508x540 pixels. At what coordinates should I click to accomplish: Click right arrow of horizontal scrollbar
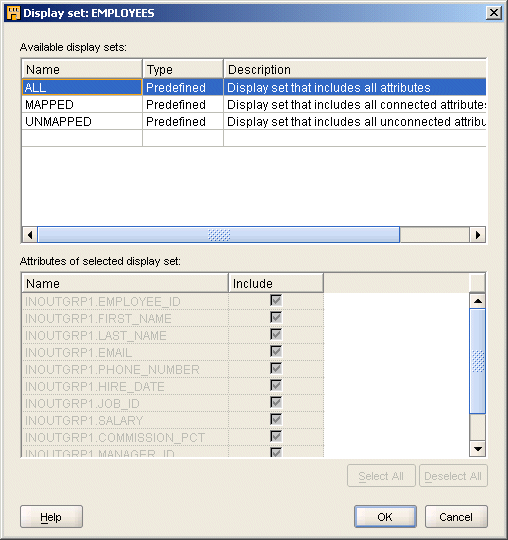click(x=478, y=235)
